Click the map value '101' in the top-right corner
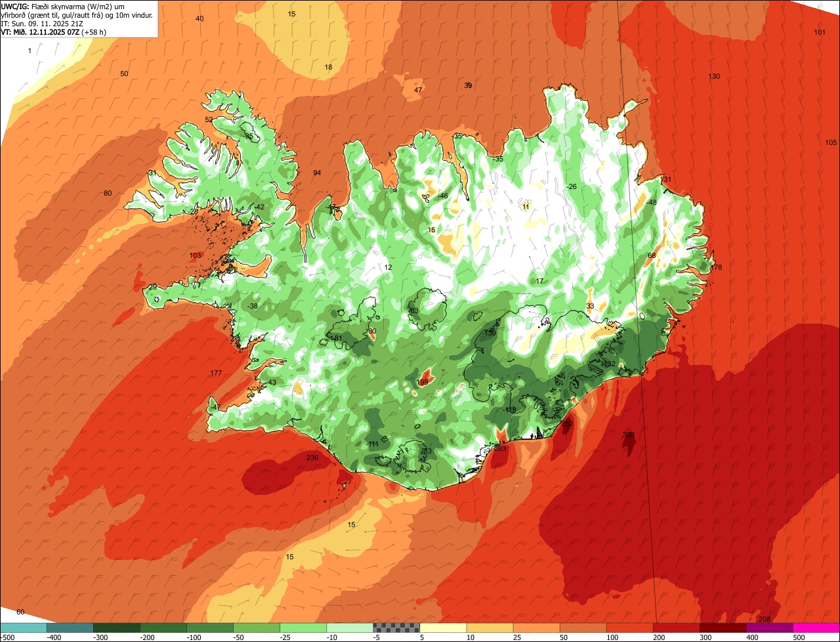Image resolution: width=840 pixels, height=642 pixels. [x=820, y=33]
